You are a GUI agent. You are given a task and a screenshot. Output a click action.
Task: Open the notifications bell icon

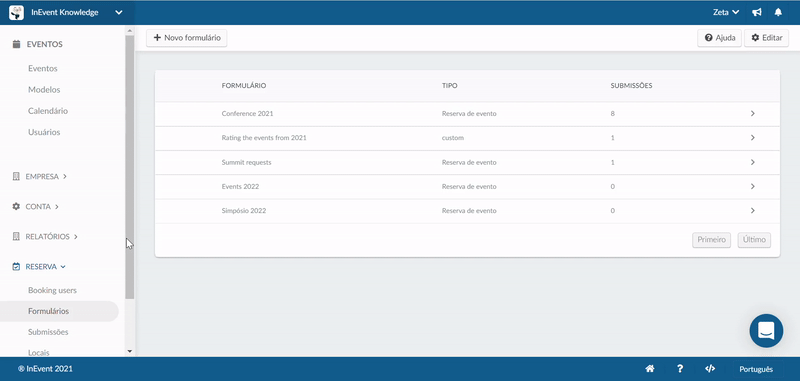pos(778,13)
